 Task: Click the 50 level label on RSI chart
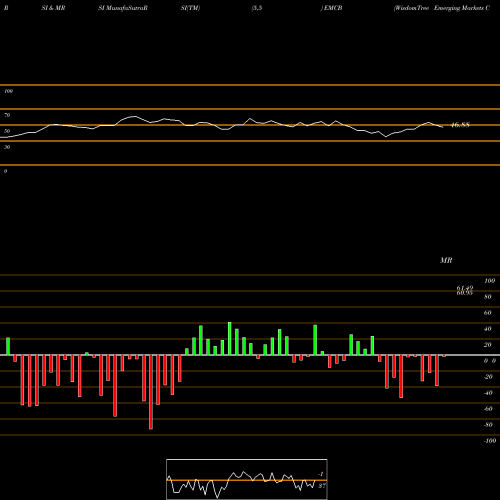(7, 131)
